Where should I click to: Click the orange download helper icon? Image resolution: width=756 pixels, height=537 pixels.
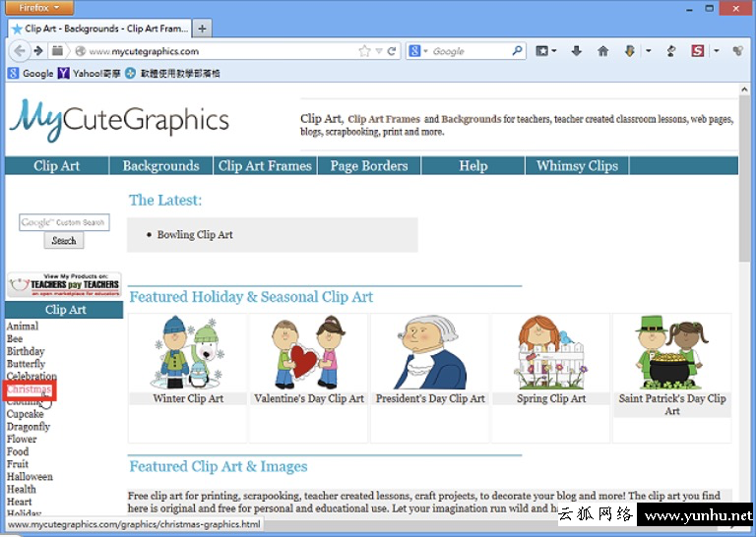pos(630,51)
